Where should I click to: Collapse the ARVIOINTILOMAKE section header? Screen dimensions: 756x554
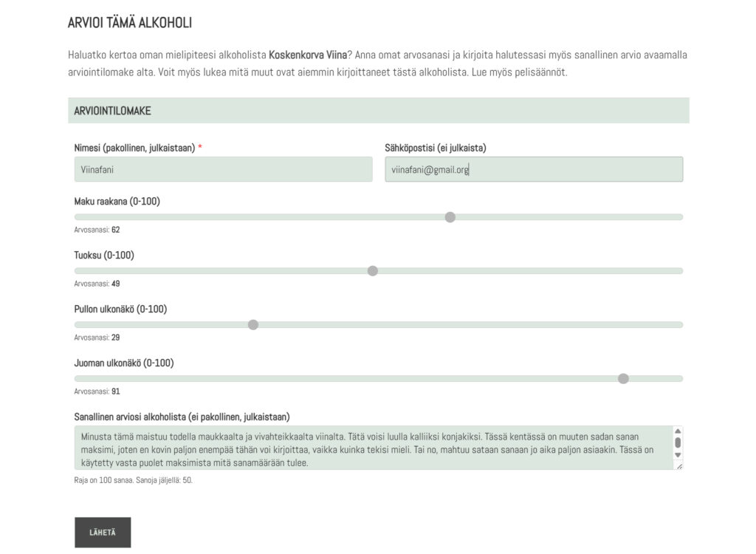click(378, 111)
